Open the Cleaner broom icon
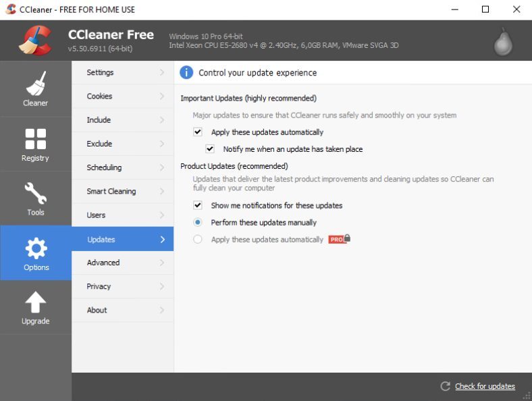The width and height of the screenshot is (532, 401). (x=35, y=84)
